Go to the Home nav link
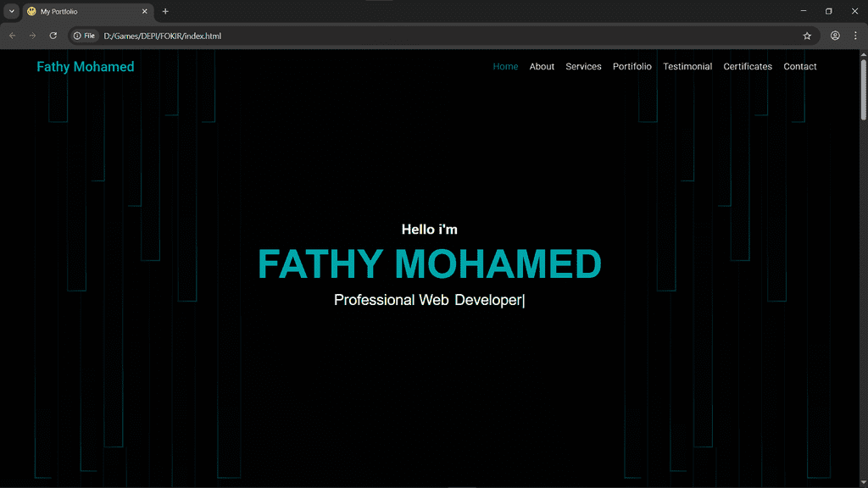This screenshot has height=488, width=868. pyautogui.click(x=505, y=66)
